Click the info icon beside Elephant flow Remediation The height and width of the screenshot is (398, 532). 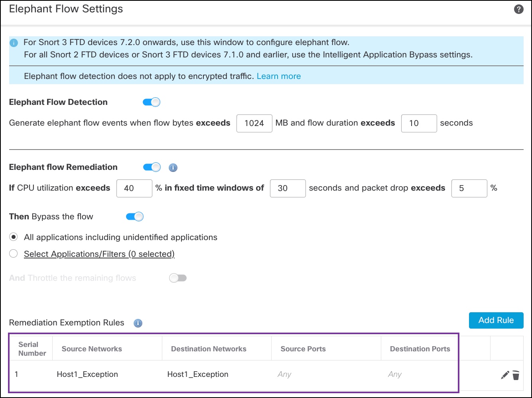click(173, 167)
